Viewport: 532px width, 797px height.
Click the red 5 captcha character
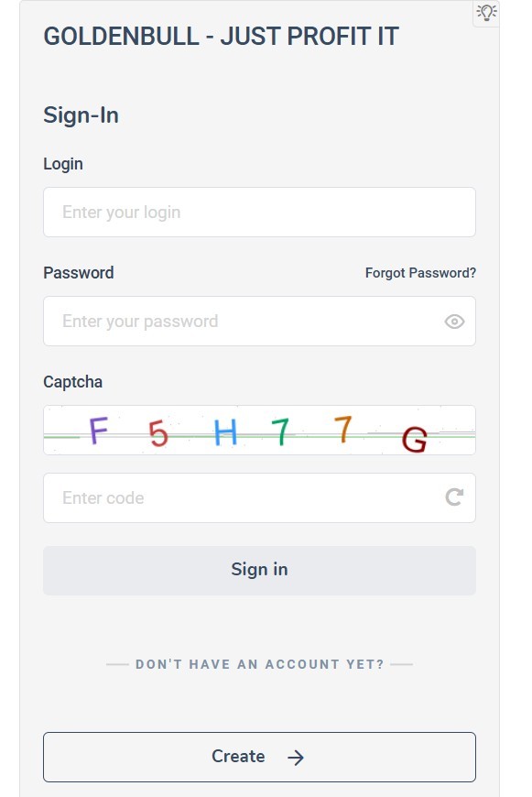click(x=158, y=433)
